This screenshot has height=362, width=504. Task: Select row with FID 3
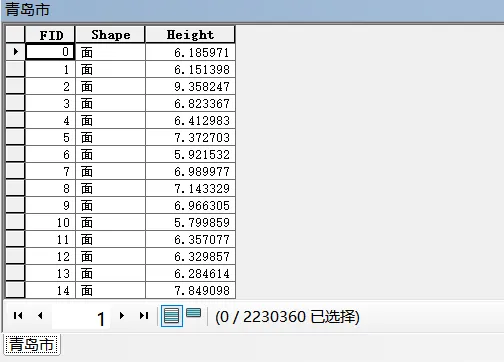point(15,103)
